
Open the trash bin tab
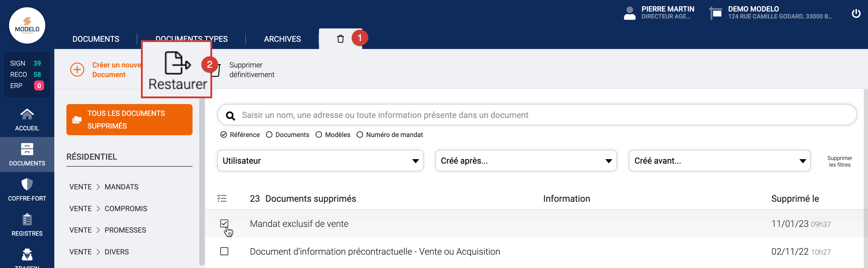click(x=340, y=39)
